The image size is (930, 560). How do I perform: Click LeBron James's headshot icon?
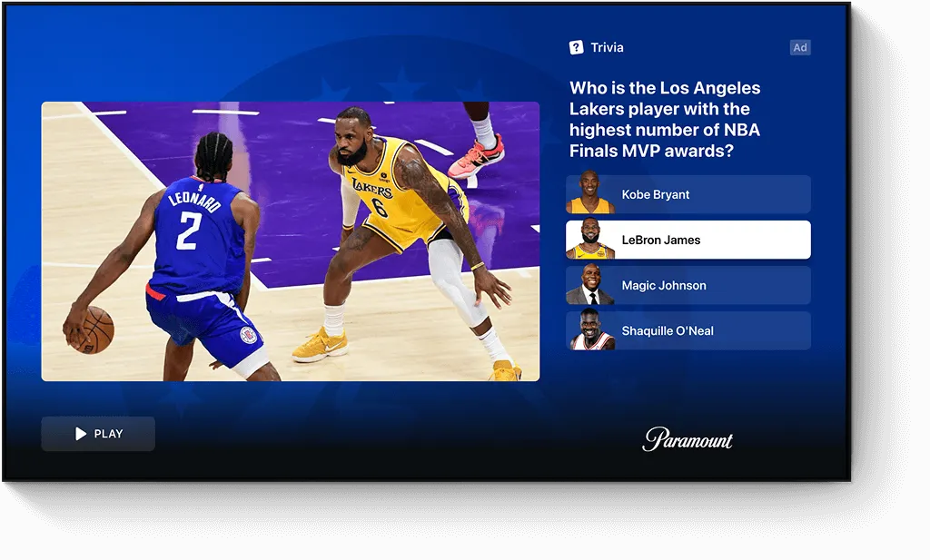pos(591,240)
